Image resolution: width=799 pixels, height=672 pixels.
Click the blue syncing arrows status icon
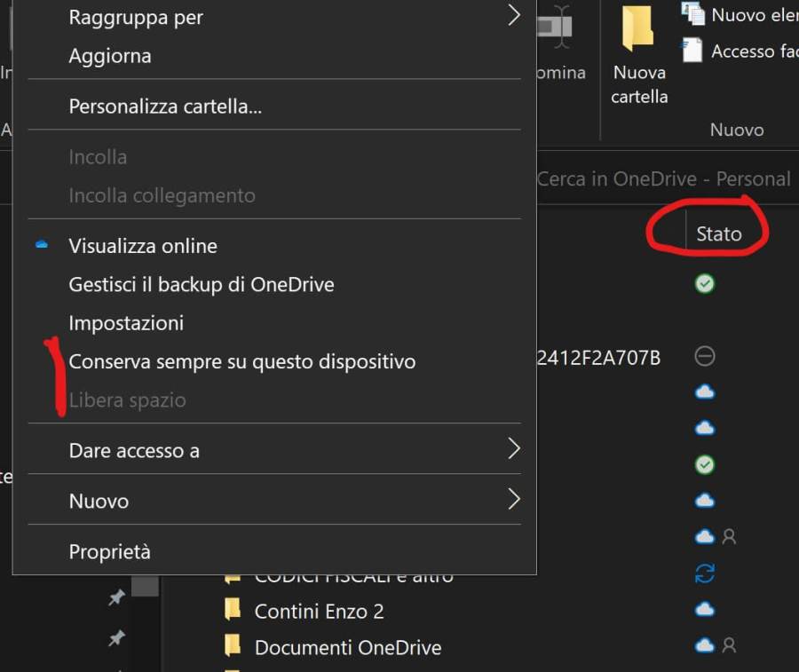tap(705, 573)
